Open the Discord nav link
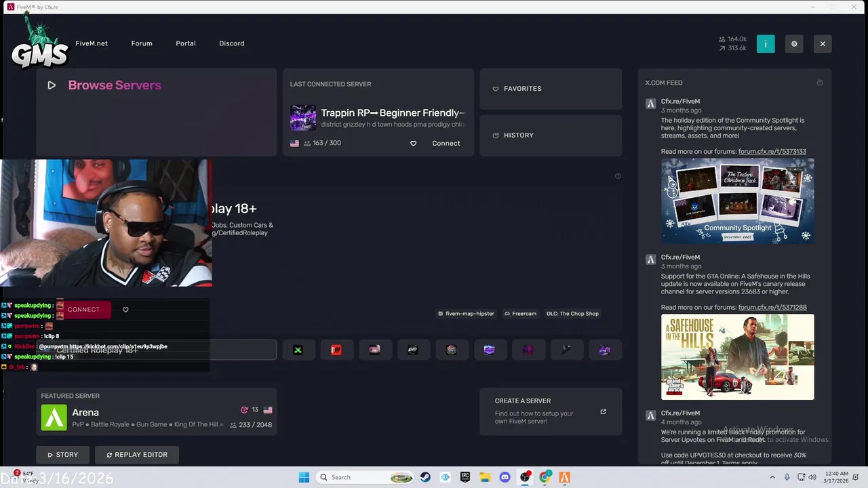Viewport: 868px width, 488px height. point(232,43)
